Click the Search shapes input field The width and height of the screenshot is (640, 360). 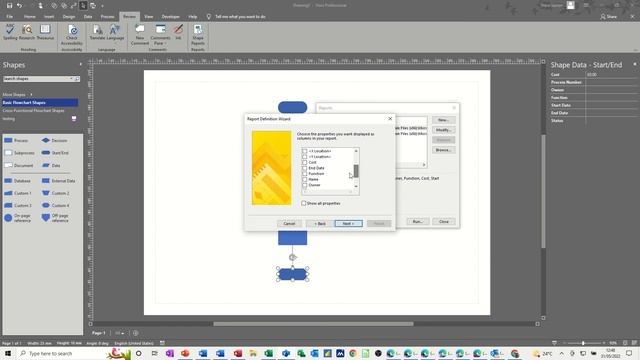[x=36, y=79]
